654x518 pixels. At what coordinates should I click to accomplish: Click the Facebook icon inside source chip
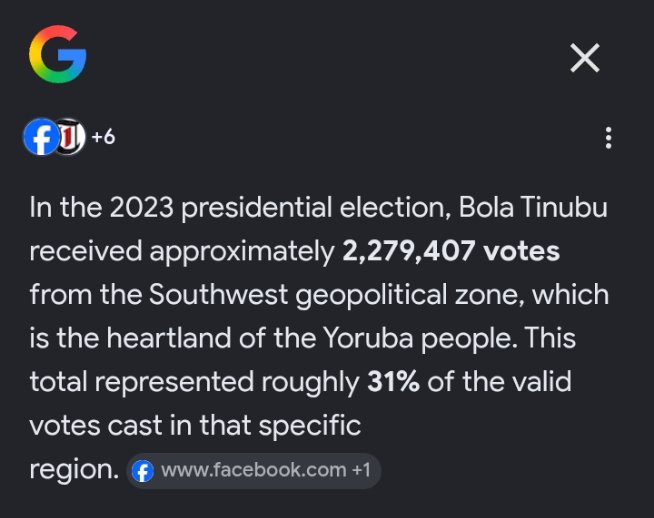[143, 471]
